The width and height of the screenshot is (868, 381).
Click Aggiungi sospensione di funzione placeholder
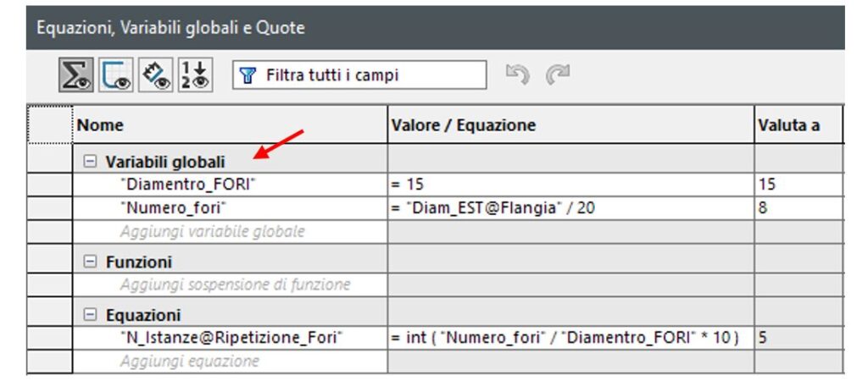point(235,284)
